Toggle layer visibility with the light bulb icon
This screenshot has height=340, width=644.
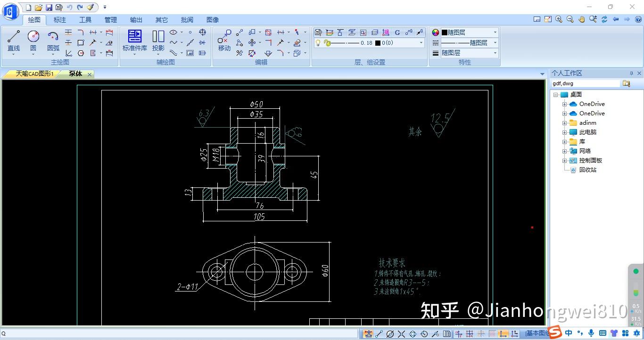[x=318, y=43]
